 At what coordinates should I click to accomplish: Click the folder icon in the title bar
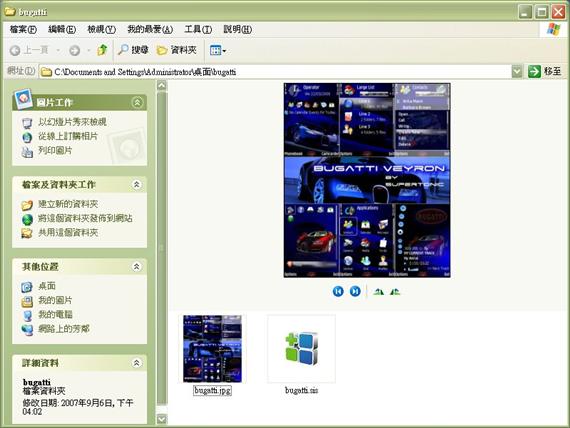pos(9,11)
